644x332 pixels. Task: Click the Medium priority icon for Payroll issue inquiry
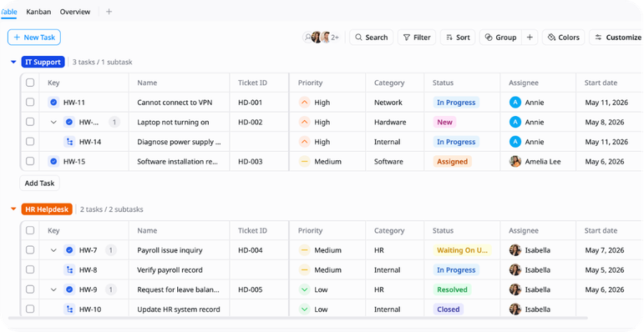(304, 250)
